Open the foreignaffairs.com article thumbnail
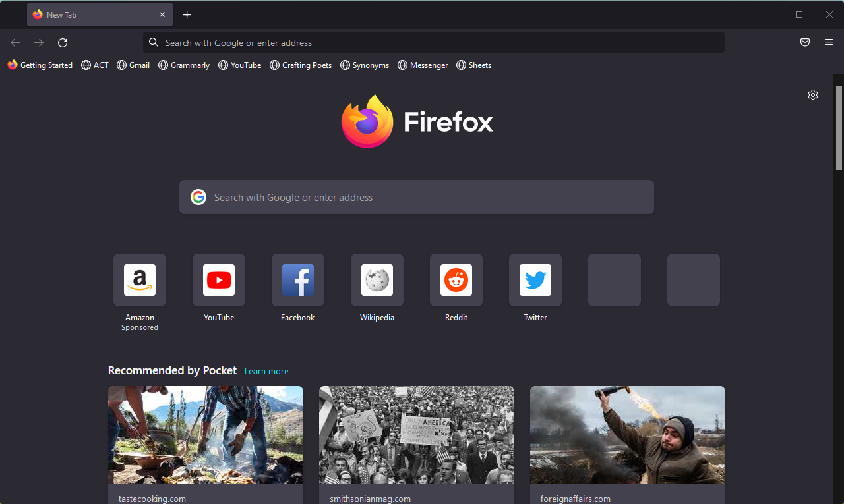 (627, 434)
